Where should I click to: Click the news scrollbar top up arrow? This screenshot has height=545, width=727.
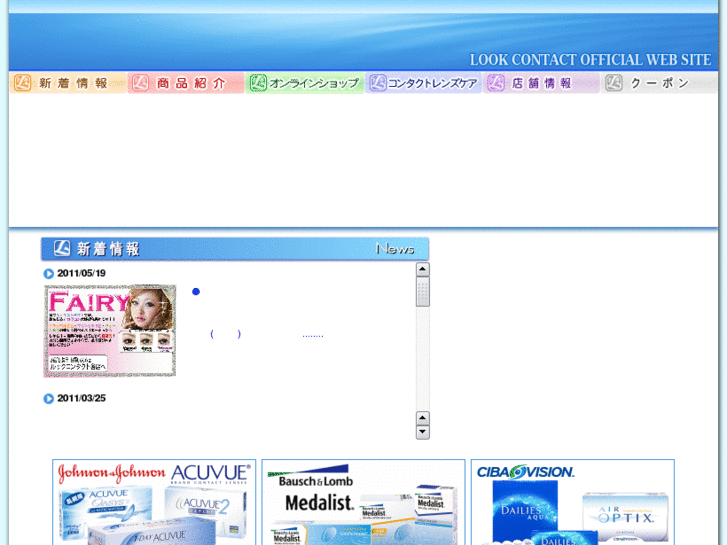coord(422,269)
